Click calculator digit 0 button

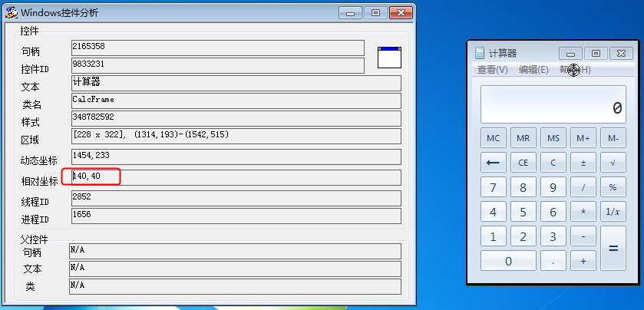pos(508,261)
